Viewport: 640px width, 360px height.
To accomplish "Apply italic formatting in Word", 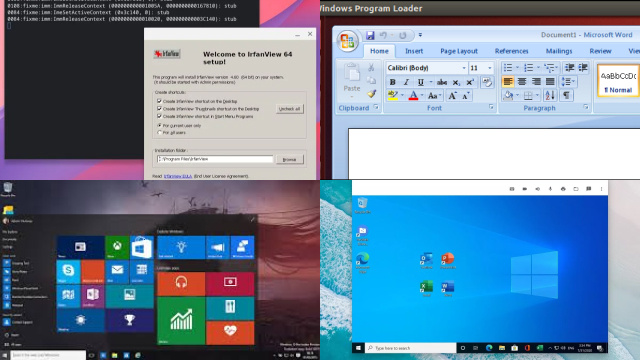I will point(406,82).
